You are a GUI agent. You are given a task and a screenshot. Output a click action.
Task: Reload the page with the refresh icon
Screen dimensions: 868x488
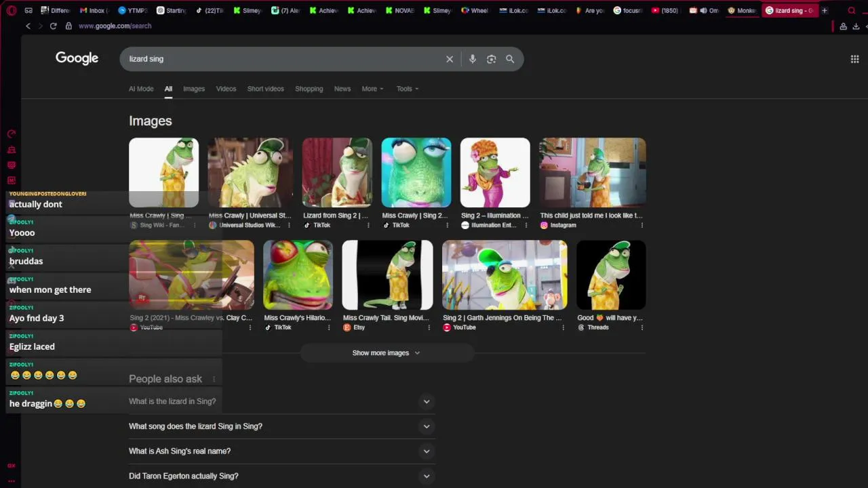pos(53,26)
